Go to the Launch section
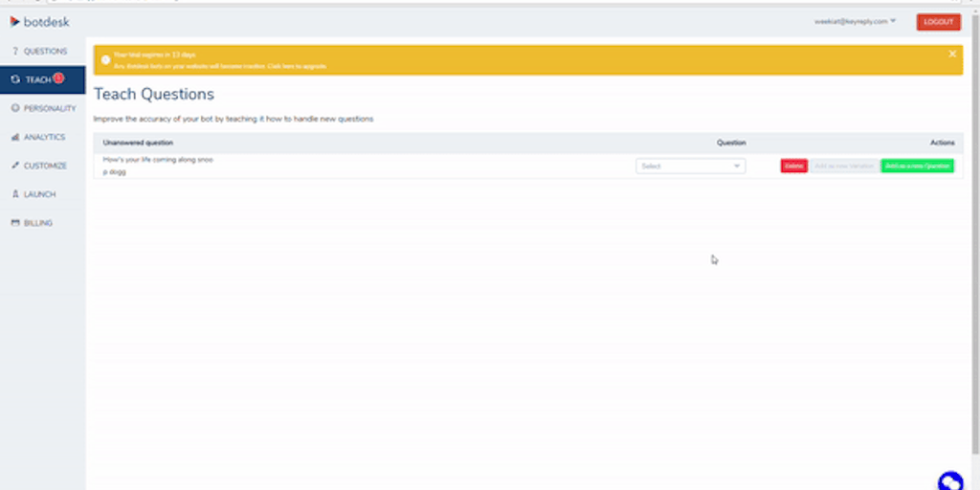The image size is (980, 490). click(42, 194)
